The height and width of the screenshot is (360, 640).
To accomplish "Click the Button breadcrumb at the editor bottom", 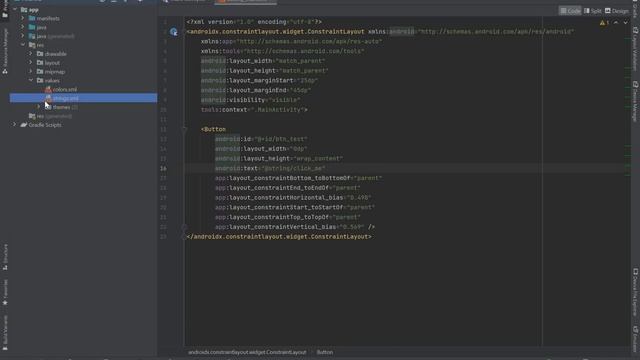I will coord(324,352).
